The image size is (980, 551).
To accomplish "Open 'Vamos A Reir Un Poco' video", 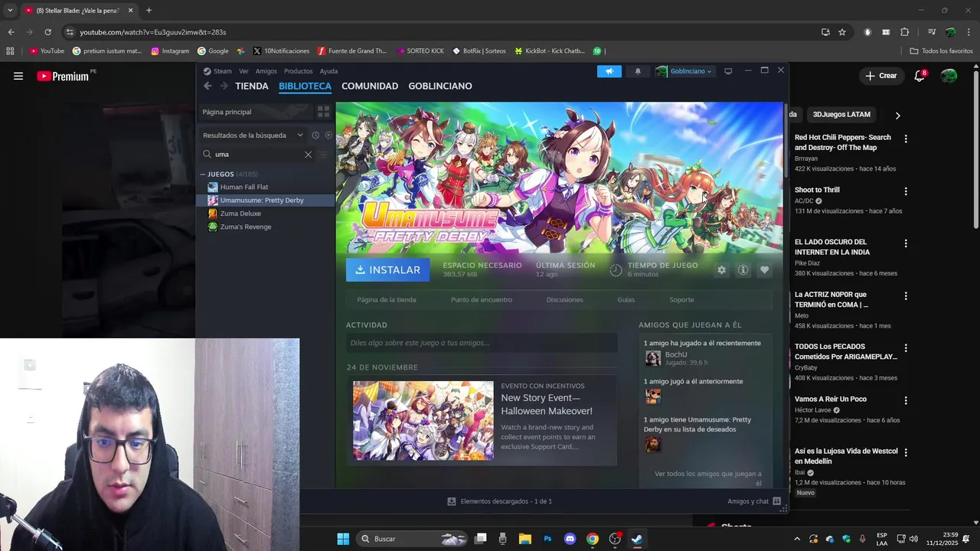I will [x=831, y=399].
